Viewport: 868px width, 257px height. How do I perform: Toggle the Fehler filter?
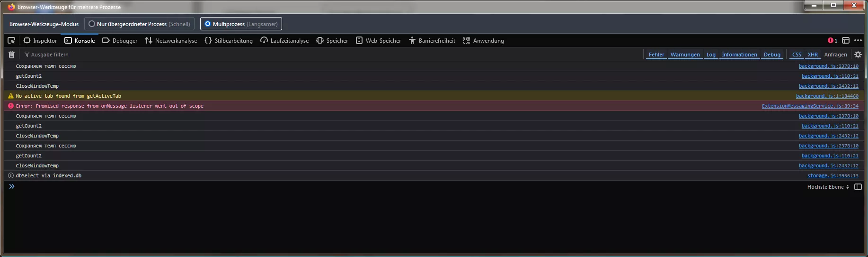[656, 55]
